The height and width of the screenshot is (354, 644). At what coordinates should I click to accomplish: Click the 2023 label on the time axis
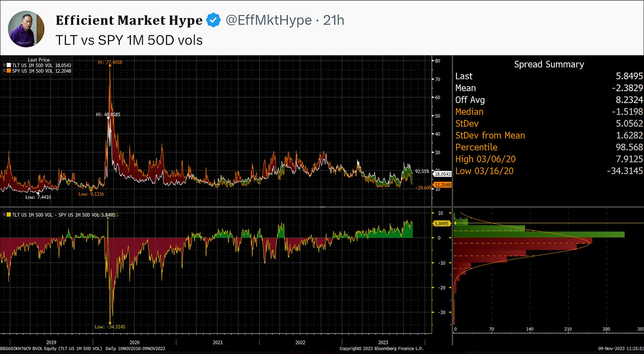click(383, 342)
